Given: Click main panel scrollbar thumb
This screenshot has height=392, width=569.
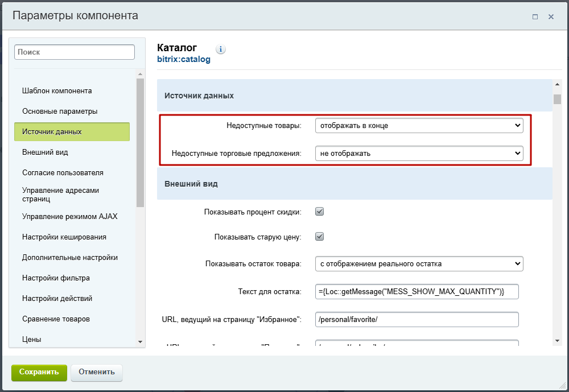Looking at the screenshot, I should [557, 99].
